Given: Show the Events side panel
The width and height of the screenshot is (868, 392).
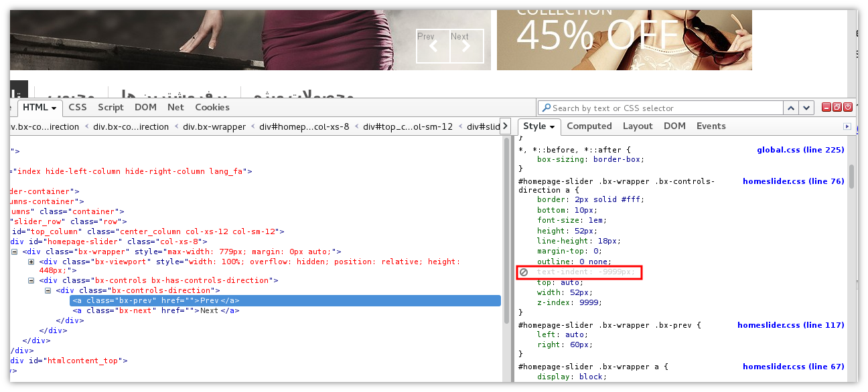Looking at the screenshot, I should pos(711,126).
